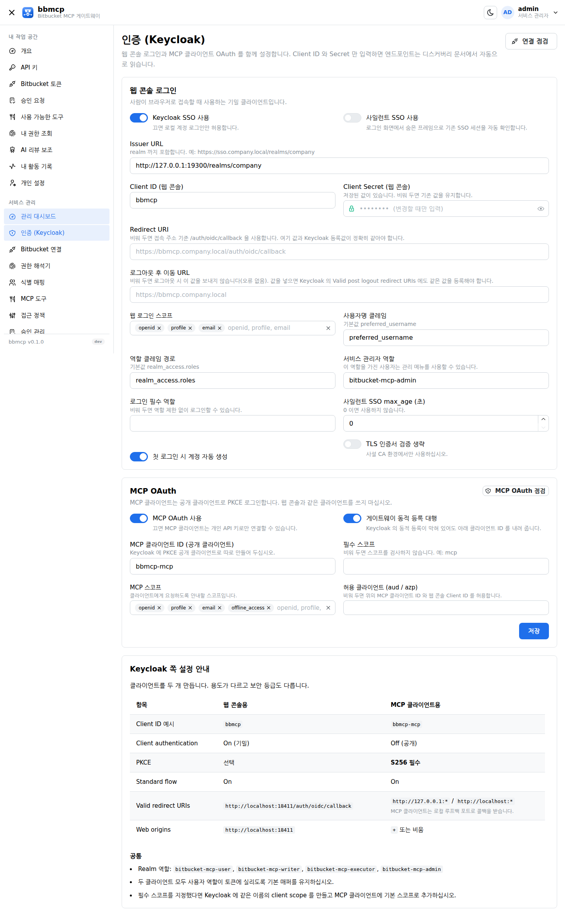565x924 pixels.
Task: Clear all 웹 로그인 스코프 tags
Action: pos(328,328)
